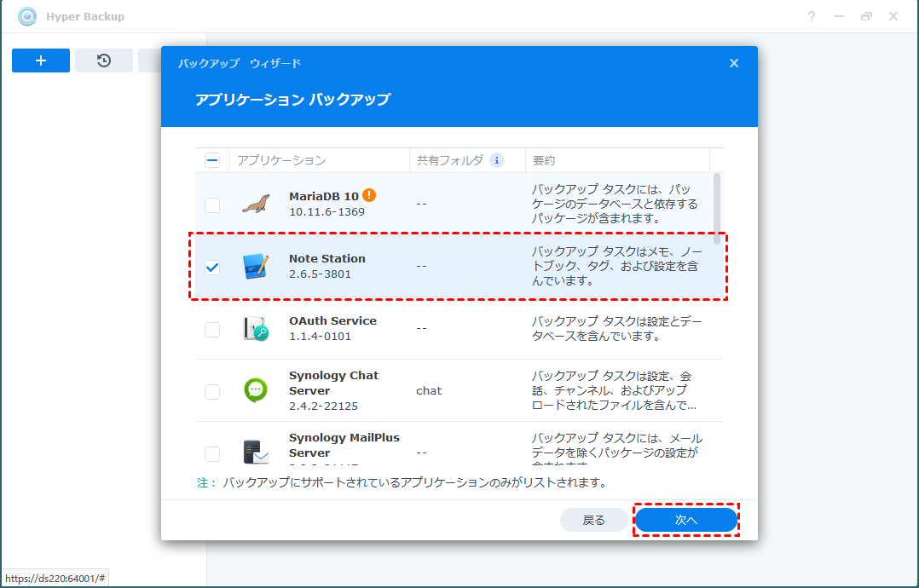Image resolution: width=919 pixels, height=588 pixels.
Task: Click the Synology Chat Server icon
Action: pos(256,390)
